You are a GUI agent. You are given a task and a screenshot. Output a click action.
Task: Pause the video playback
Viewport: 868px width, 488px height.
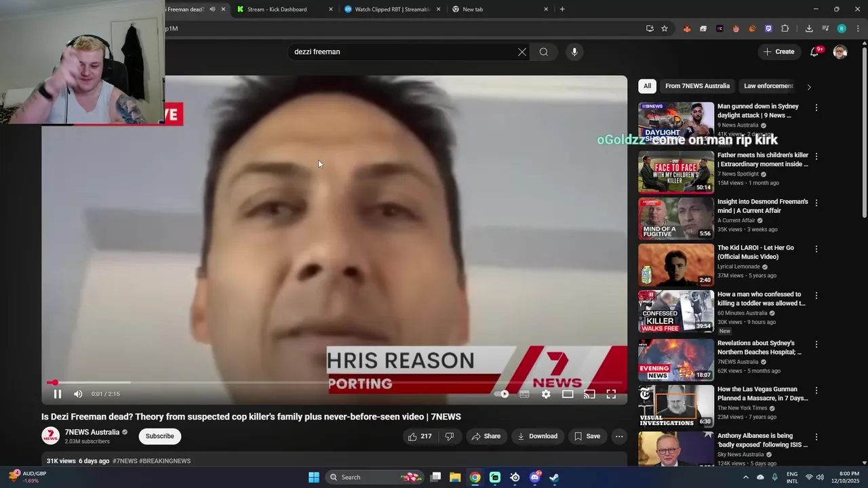[x=58, y=394]
